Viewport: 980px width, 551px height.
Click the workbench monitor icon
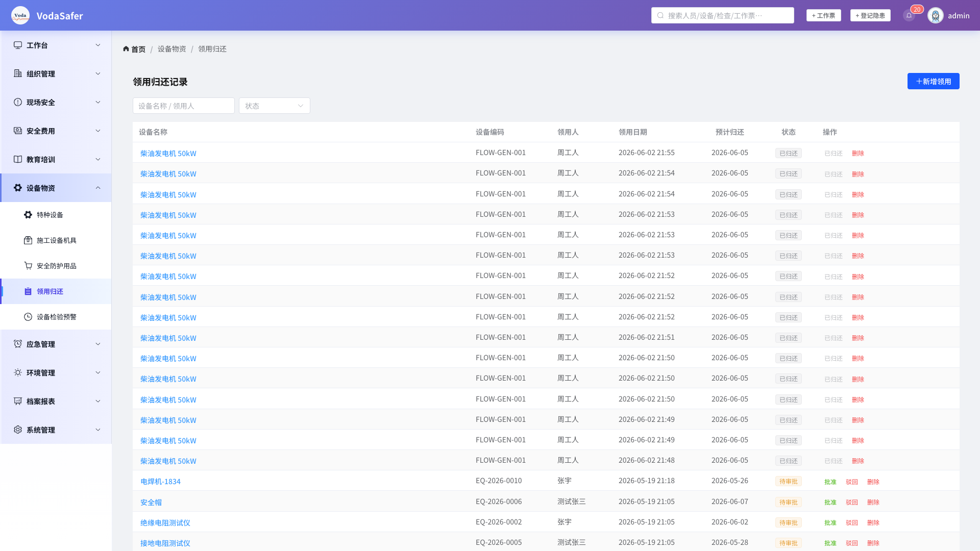tap(18, 45)
